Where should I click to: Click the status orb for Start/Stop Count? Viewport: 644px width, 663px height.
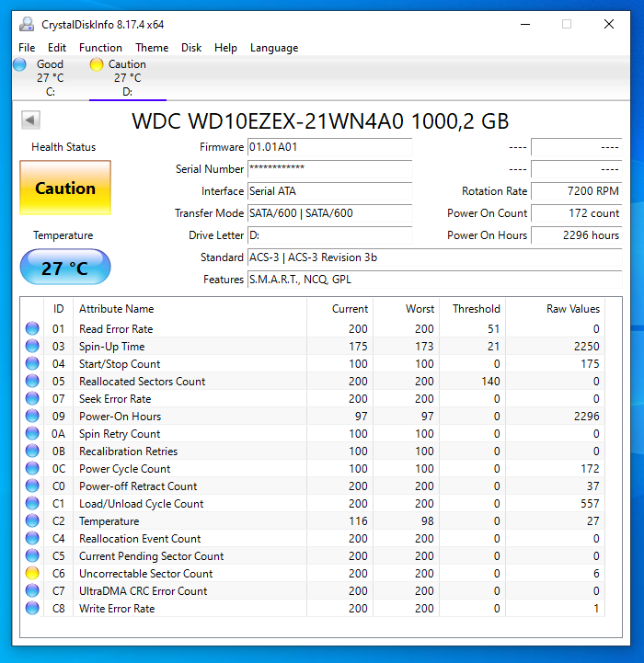click(x=32, y=363)
